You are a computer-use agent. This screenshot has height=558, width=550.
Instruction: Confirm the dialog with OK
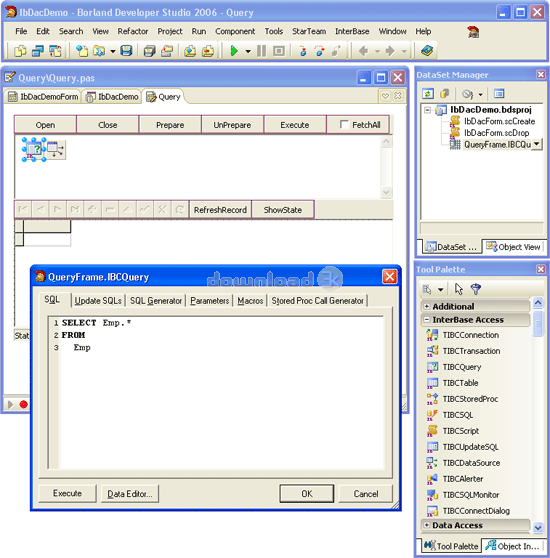(x=307, y=494)
